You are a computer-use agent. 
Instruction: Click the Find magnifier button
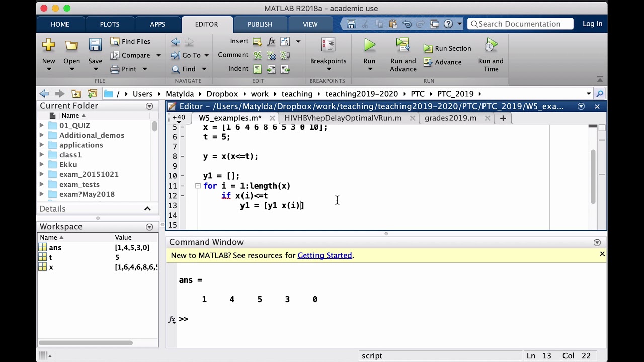pyautogui.click(x=184, y=69)
